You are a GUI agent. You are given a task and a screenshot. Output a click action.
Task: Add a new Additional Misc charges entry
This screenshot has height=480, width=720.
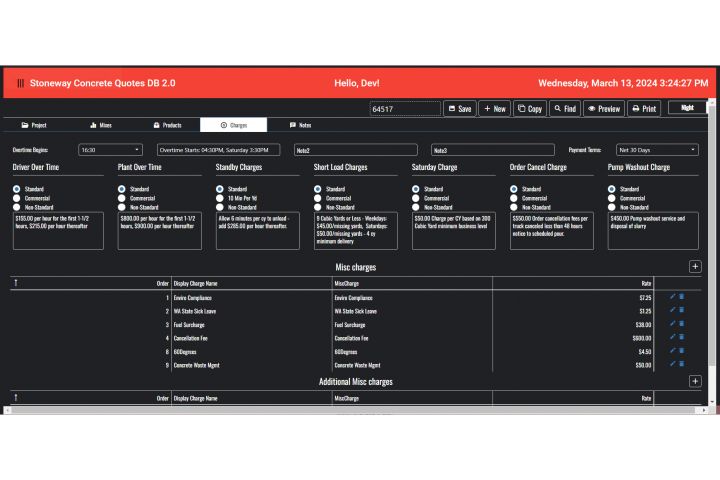[695, 381]
